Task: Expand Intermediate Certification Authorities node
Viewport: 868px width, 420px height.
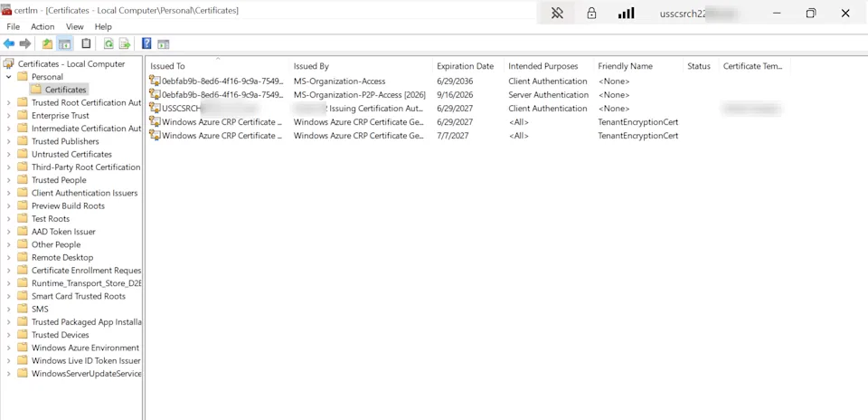Action: coord(8,129)
